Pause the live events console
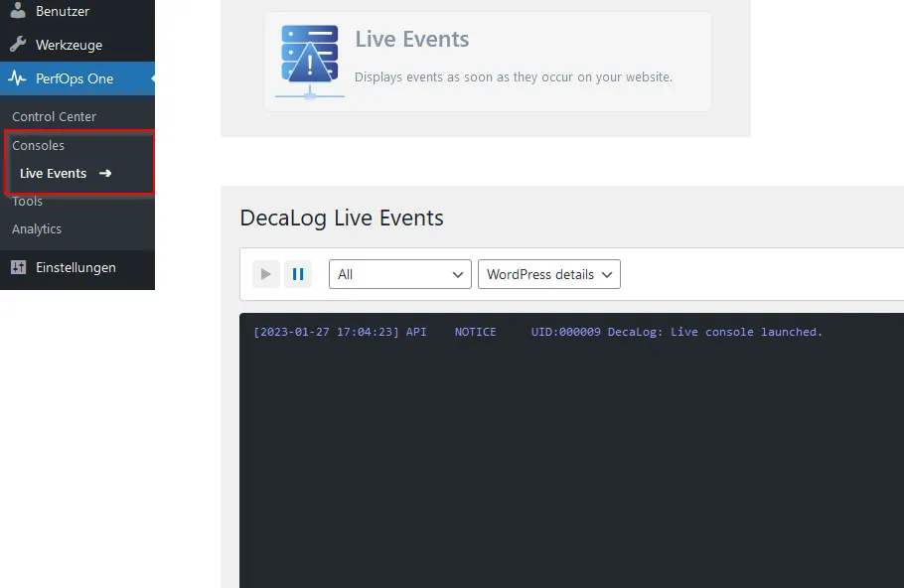904x588 pixels. point(298,274)
